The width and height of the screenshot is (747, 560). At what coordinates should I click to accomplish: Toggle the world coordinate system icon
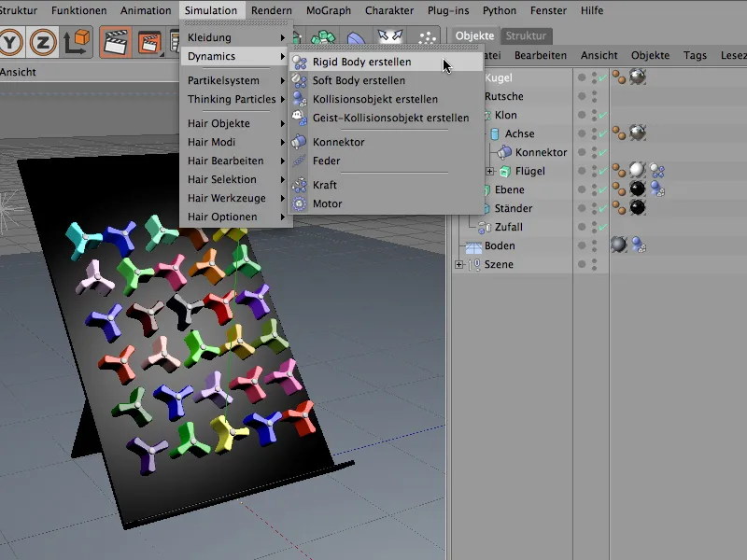78,42
